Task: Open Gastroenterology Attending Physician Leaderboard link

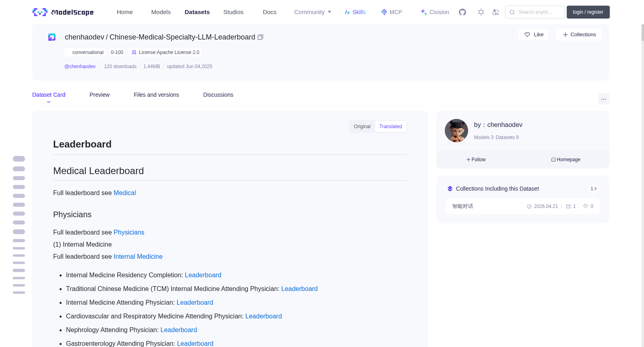Action: (195, 344)
